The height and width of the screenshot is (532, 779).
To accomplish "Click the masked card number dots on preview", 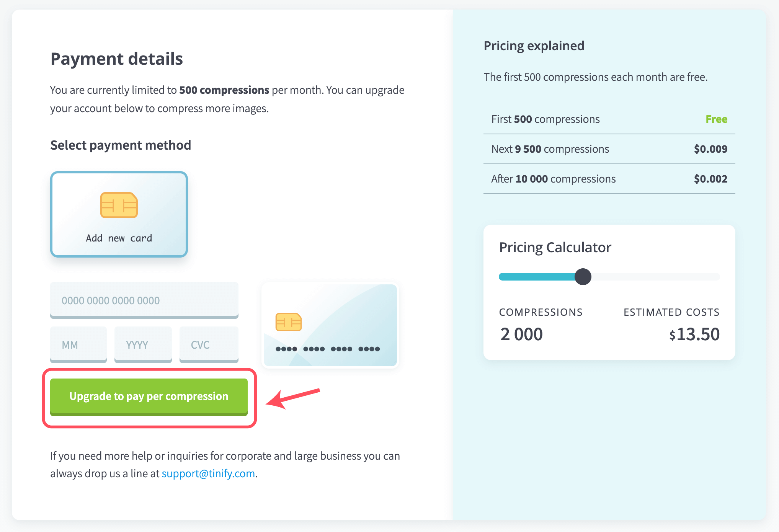I will pyautogui.click(x=328, y=349).
